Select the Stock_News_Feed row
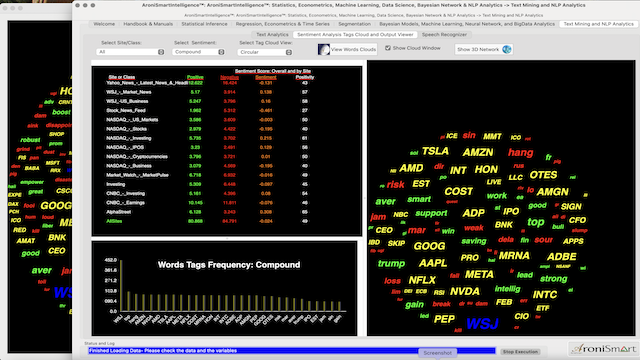Image resolution: width=640 pixels, height=360 pixels. click(207, 111)
